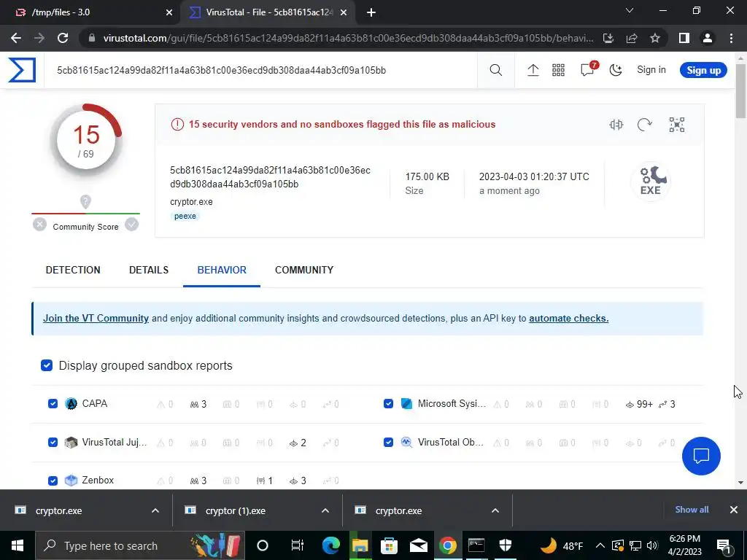This screenshot has height=560, width=747.
Task: Open the cryptor (1).exe downloaded file
Action: point(236,510)
